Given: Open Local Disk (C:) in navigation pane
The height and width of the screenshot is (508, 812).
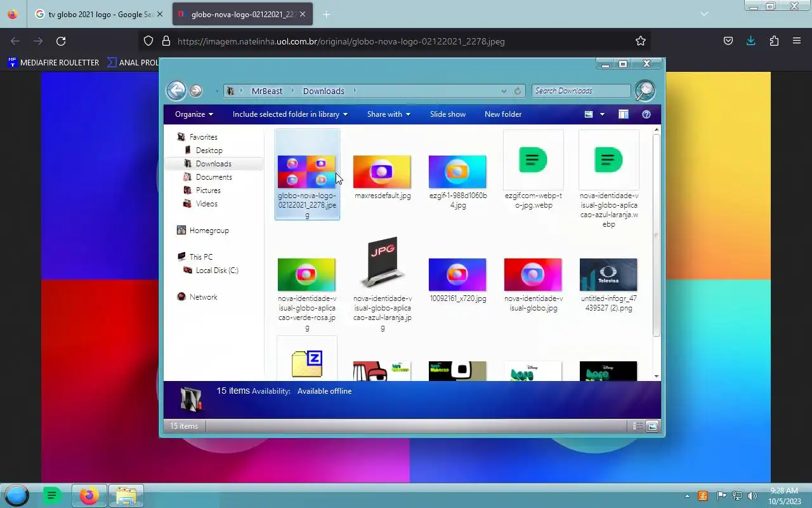Looking at the screenshot, I should coord(217,271).
